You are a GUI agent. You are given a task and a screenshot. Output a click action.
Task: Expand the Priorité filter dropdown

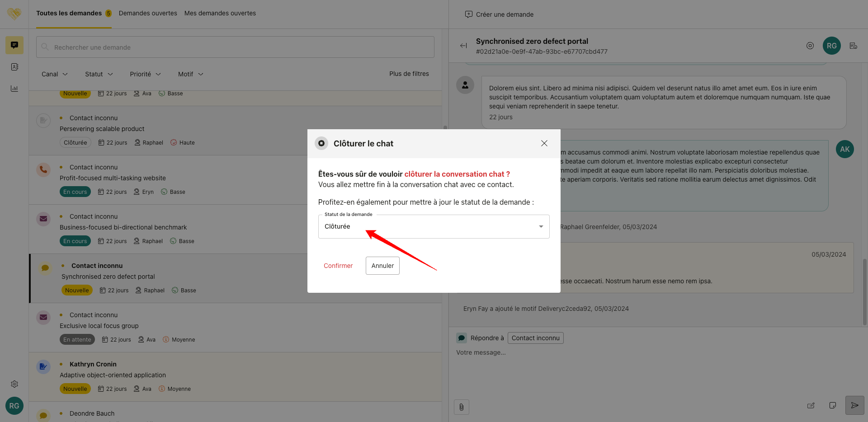coord(145,74)
